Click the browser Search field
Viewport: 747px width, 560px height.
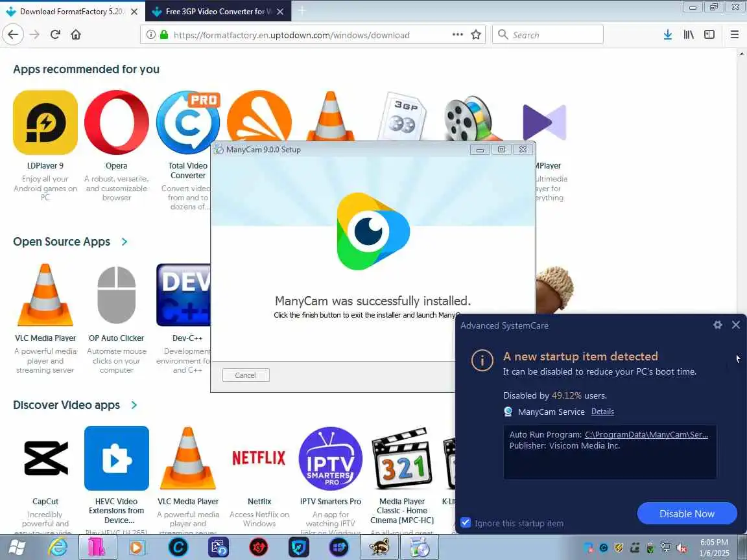tap(548, 34)
